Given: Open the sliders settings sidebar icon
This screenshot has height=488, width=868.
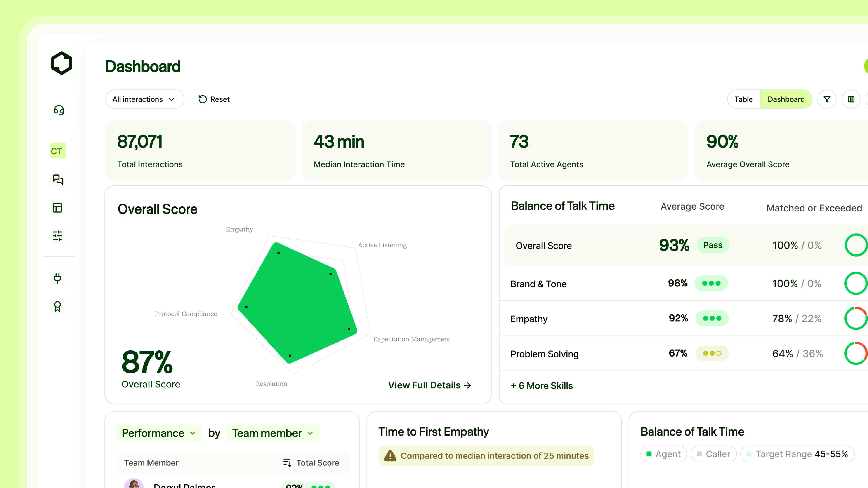Looking at the screenshot, I should pos(58,236).
